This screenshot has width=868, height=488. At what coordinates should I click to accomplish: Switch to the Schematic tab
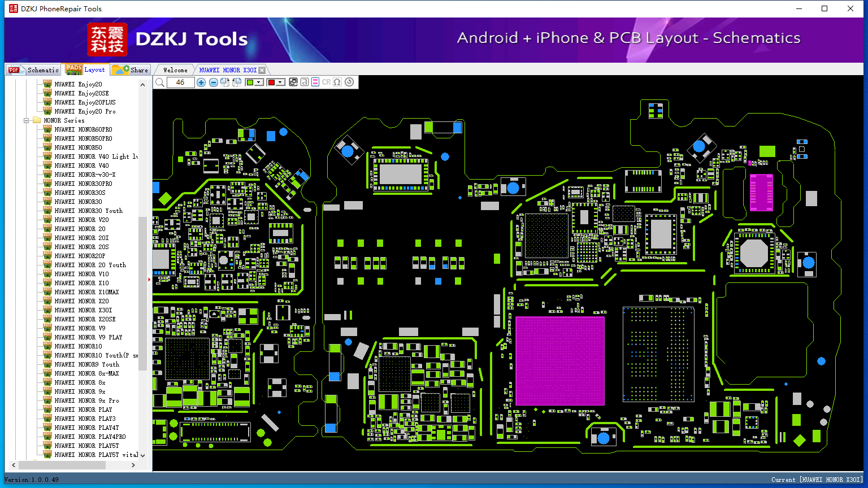point(34,70)
